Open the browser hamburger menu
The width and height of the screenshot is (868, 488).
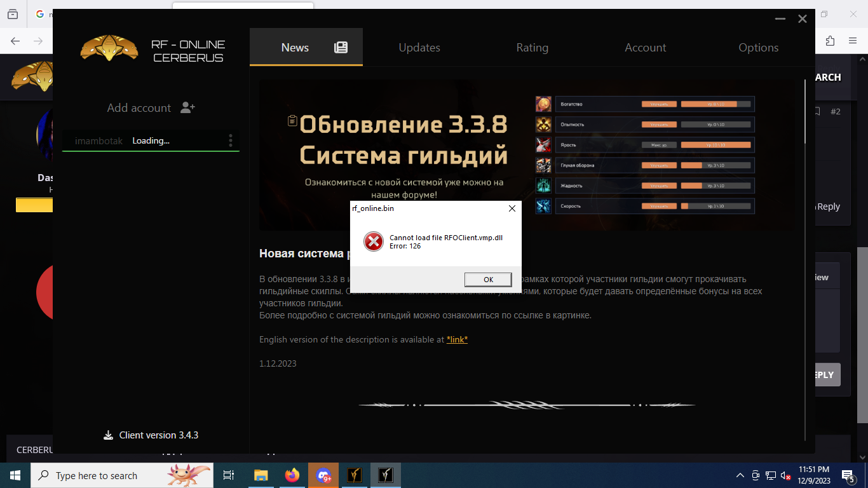[x=853, y=41]
